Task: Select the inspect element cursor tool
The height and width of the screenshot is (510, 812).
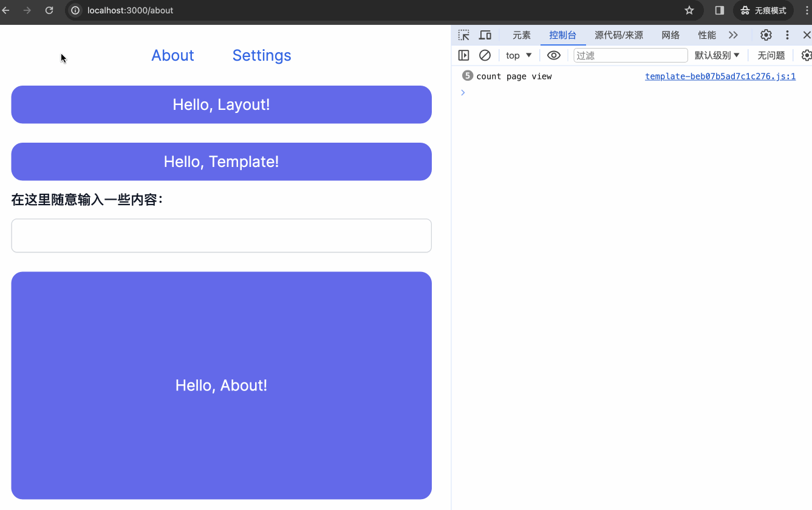Action: point(463,35)
